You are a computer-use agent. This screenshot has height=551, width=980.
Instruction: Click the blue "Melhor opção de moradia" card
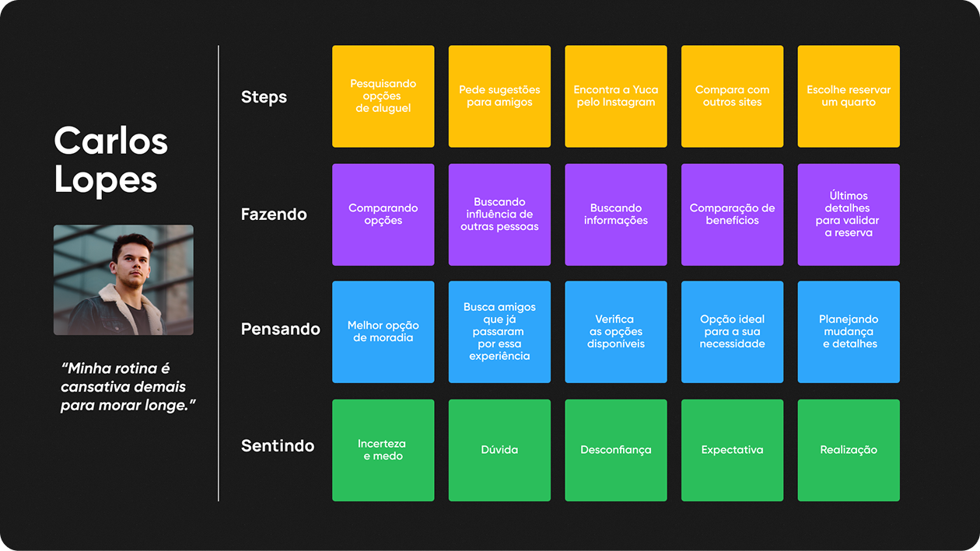[383, 332]
